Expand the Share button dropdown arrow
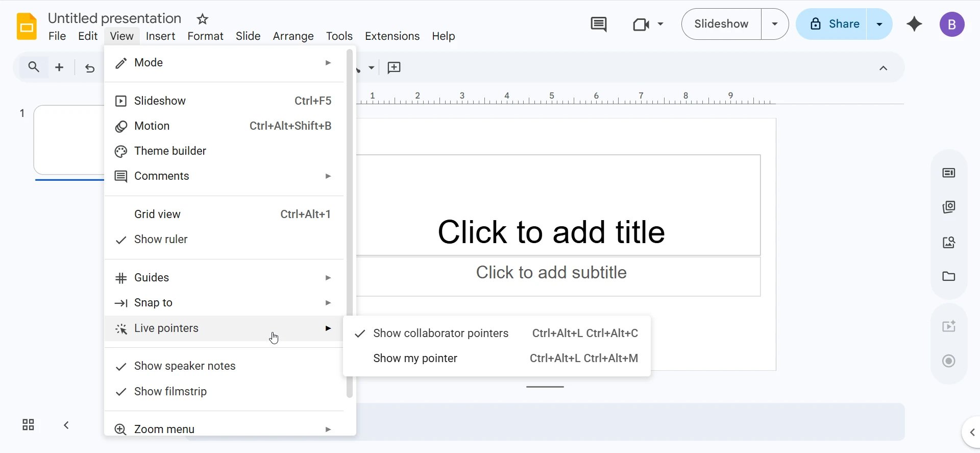This screenshot has width=980, height=453. pos(879,24)
